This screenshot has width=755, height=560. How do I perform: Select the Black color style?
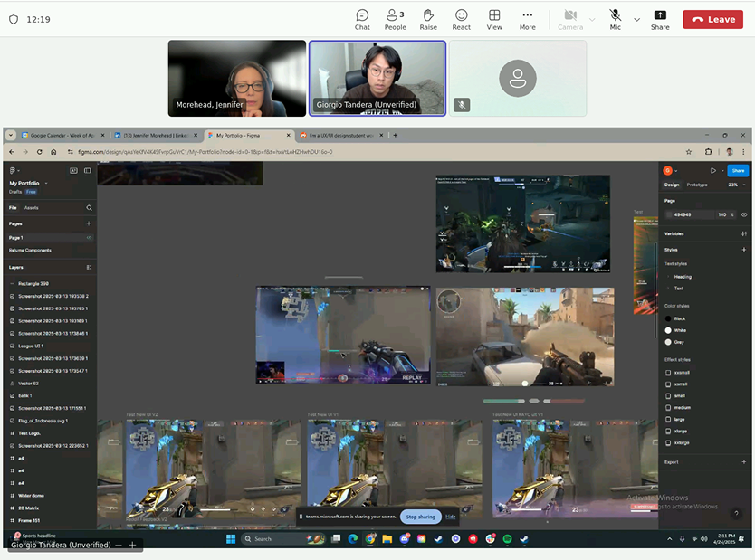click(675, 318)
